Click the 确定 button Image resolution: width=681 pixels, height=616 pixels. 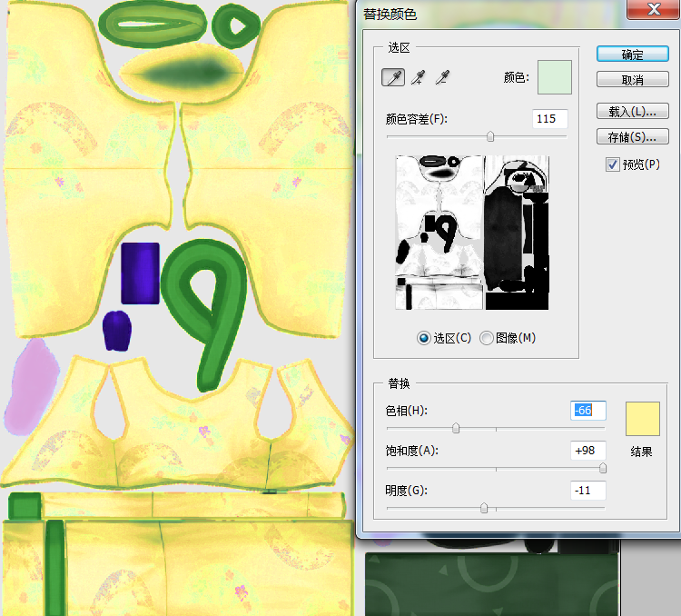pos(633,55)
